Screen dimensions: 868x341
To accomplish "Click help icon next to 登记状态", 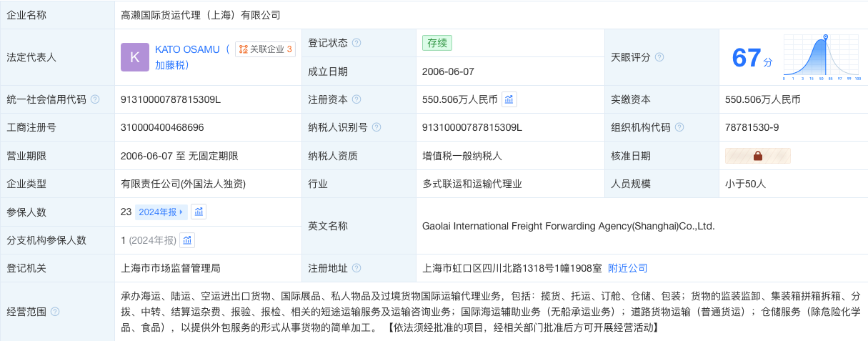I will click(356, 43).
